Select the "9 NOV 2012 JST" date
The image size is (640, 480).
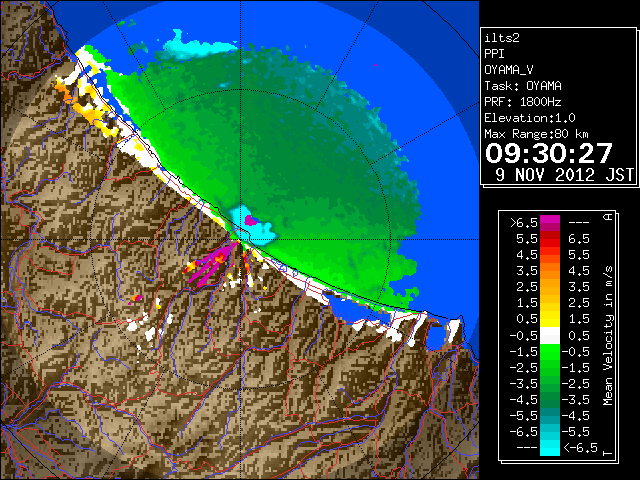point(565,175)
